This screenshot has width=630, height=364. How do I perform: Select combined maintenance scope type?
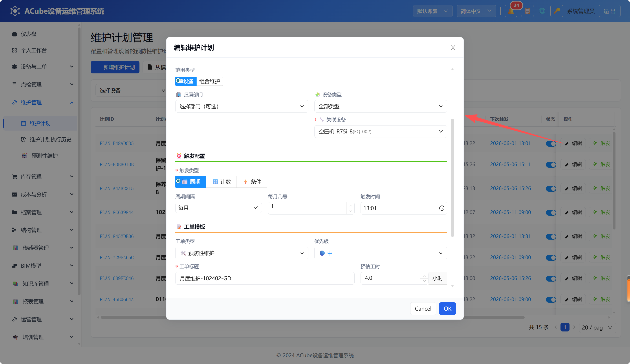(209, 81)
